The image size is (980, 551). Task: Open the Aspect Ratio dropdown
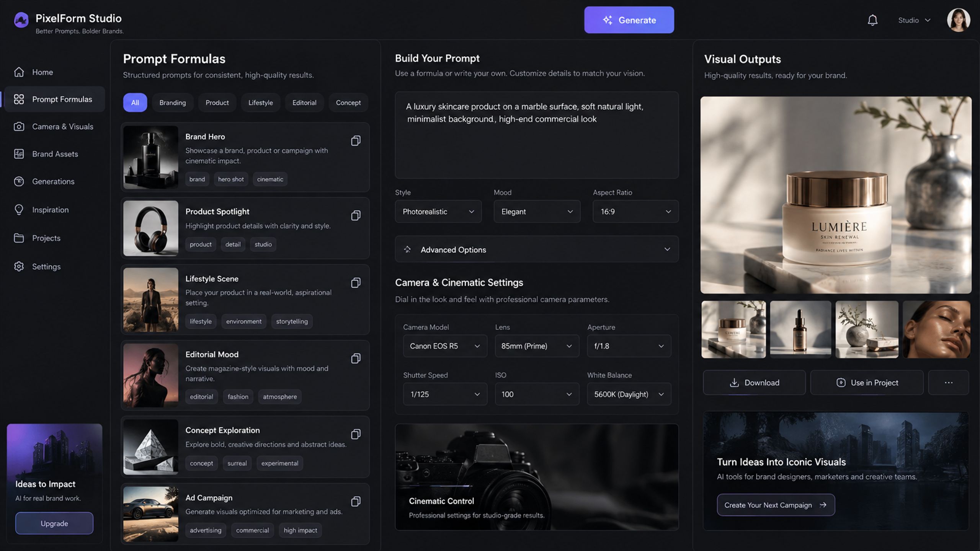click(635, 212)
